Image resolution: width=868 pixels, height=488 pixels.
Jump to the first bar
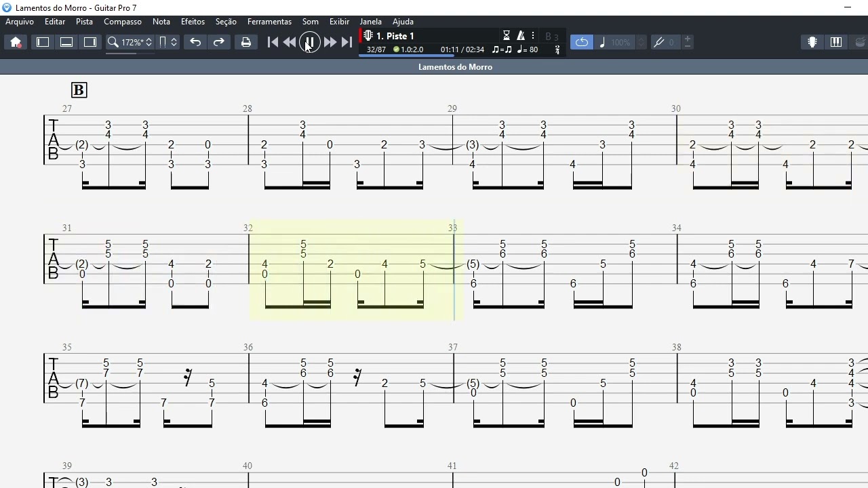[273, 42]
